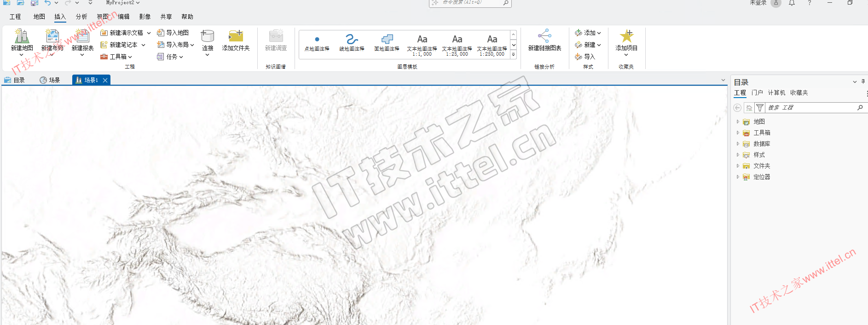Click the magnifier icon in the 目录 search box
868x325 pixels.
click(x=860, y=108)
